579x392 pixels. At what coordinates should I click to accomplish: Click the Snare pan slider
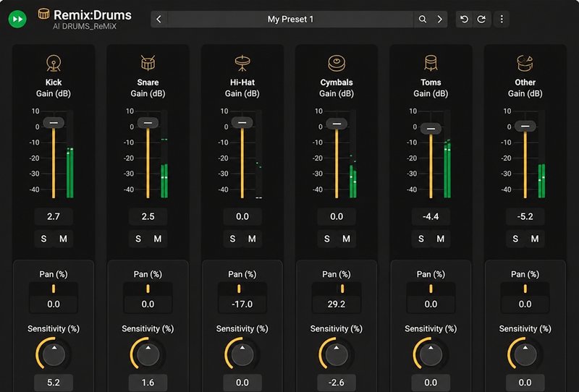click(x=148, y=289)
